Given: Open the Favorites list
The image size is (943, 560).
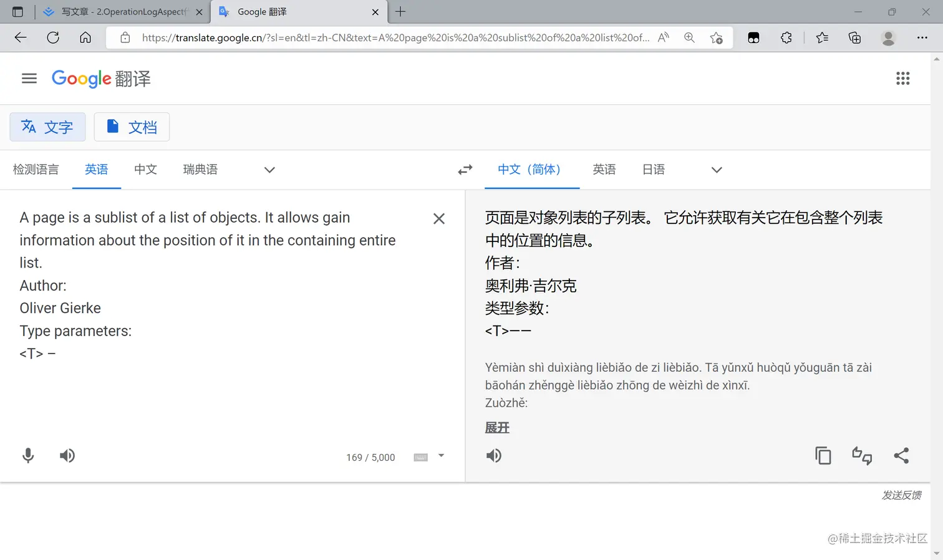Looking at the screenshot, I should click(822, 37).
